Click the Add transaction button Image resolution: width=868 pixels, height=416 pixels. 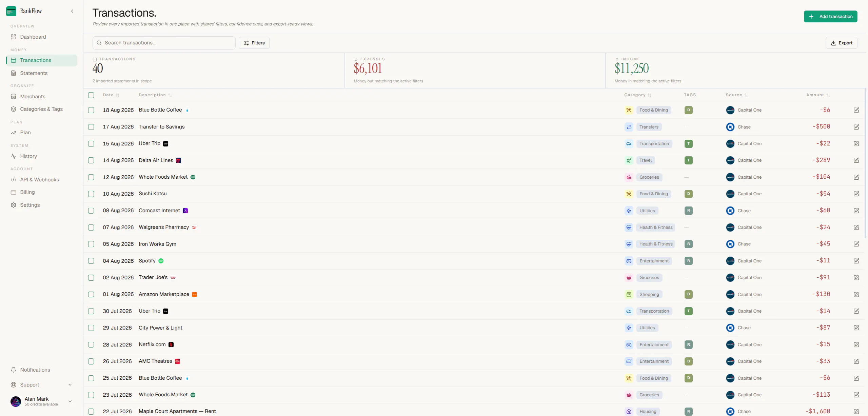pyautogui.click(x=830, y=17)
